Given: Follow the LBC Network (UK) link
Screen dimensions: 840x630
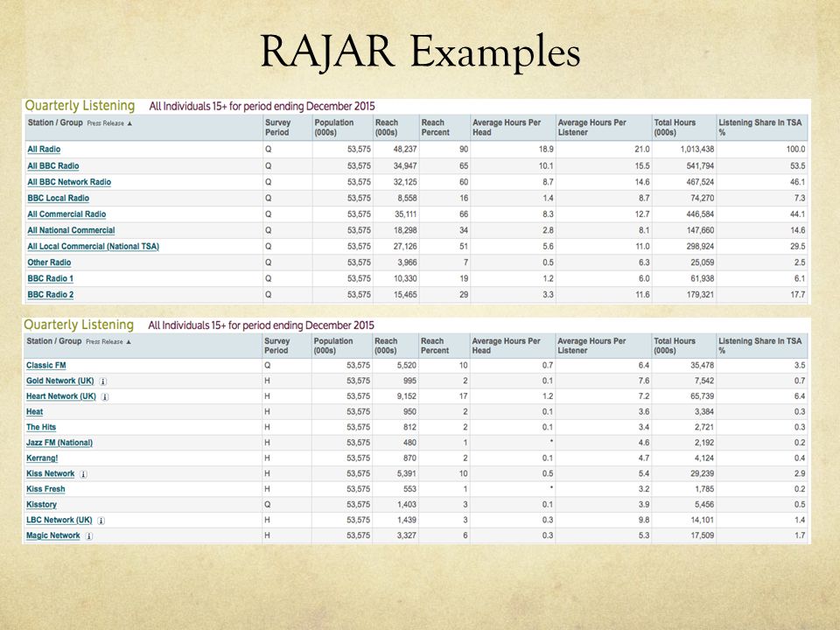Looking at the screenshot, I should click(59, 520).
